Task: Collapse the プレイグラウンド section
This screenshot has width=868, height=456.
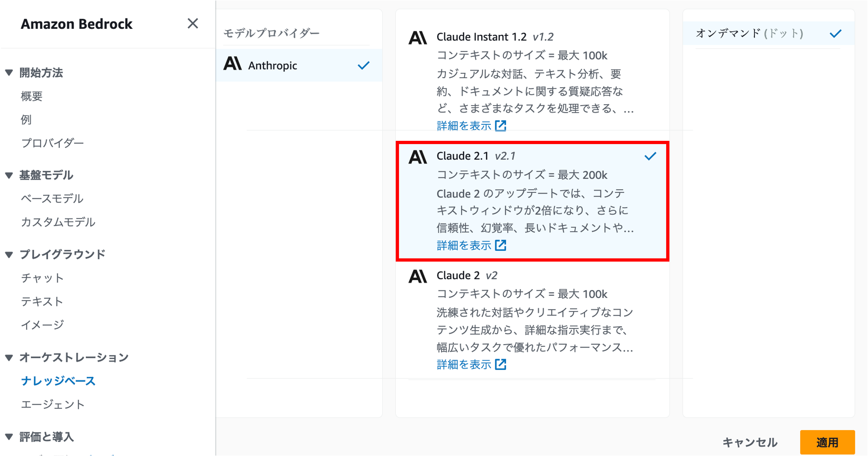Action: [9, 255]
